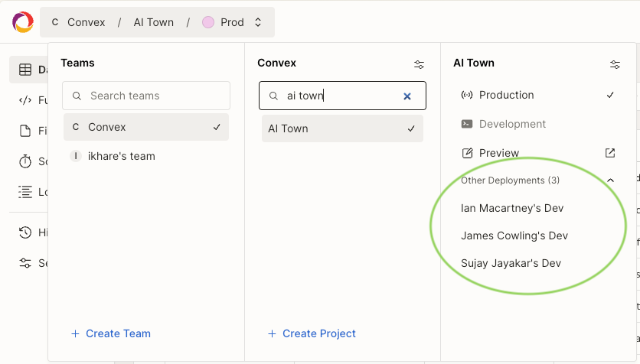Viewport: 640px width, 364px height.
Task: Select Sujay Jayakar's Dev deployment
Action: pos(511,263)
